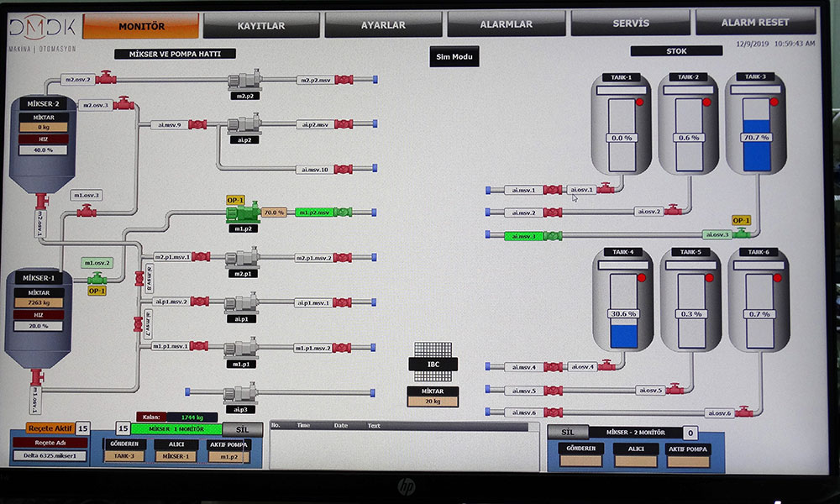Click the red valve beside m2.p1.msv.2

[x=343, y=258]
